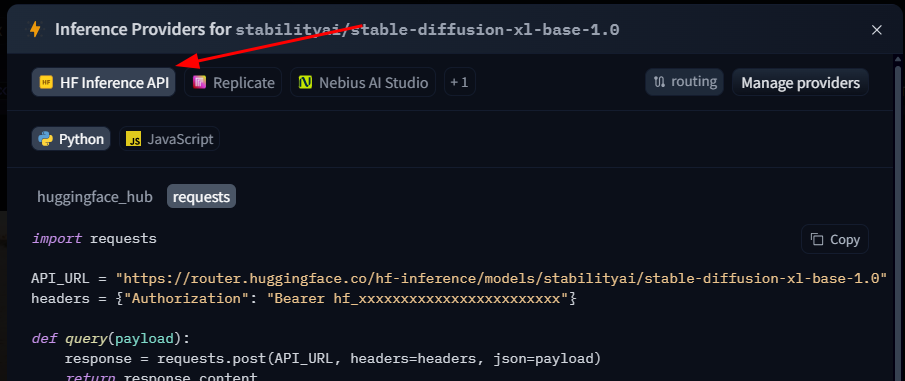Open the routing option
This screenshot has height=381, width=905.
click(x=685, y=82)
